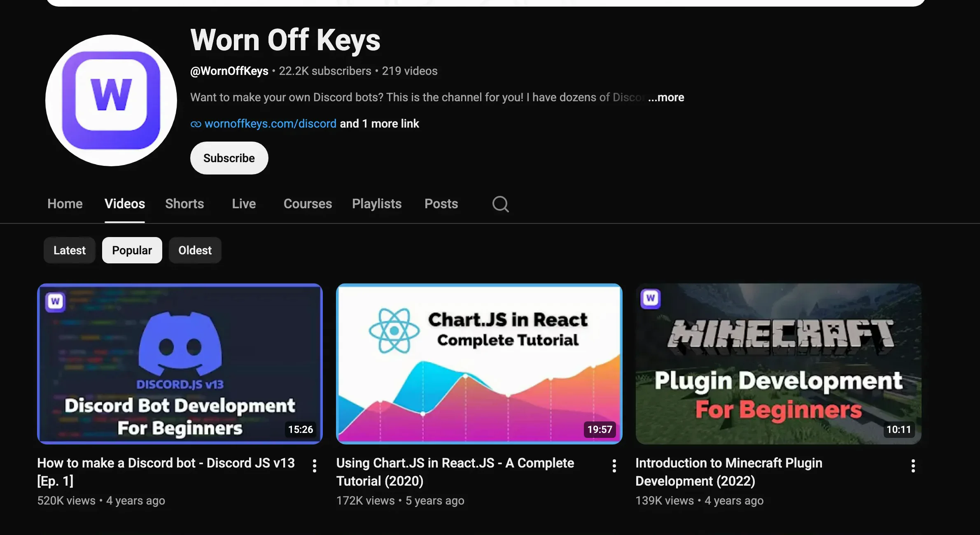The height and width of the screenshot is (535, 980).
Task: Open 'Introduction to Minecraft Plugin Development' title
Action: pyautogui.click(x=729, y=472)
